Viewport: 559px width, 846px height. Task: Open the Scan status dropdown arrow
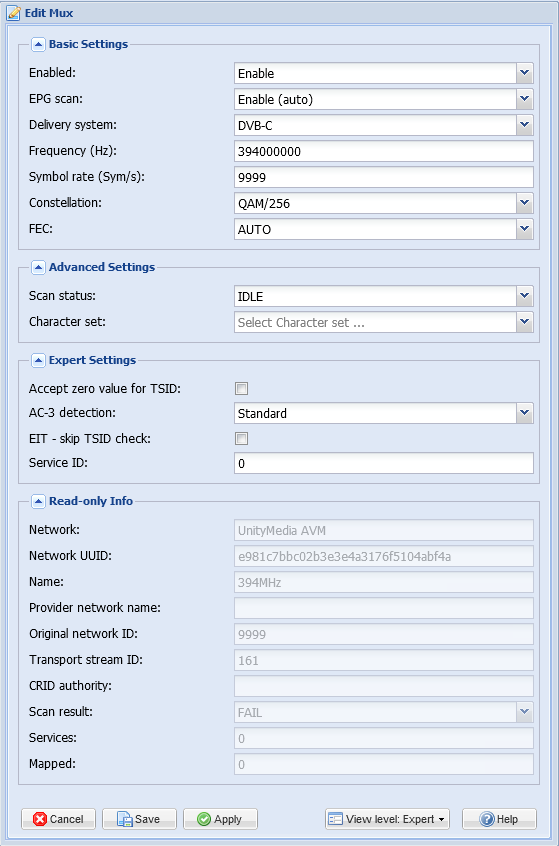click(x=524, y=297)
